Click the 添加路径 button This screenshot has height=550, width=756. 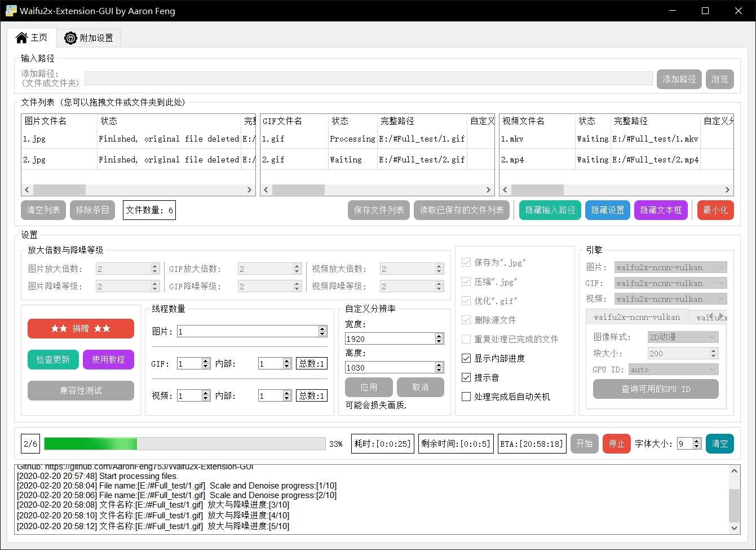coord(679,80)
